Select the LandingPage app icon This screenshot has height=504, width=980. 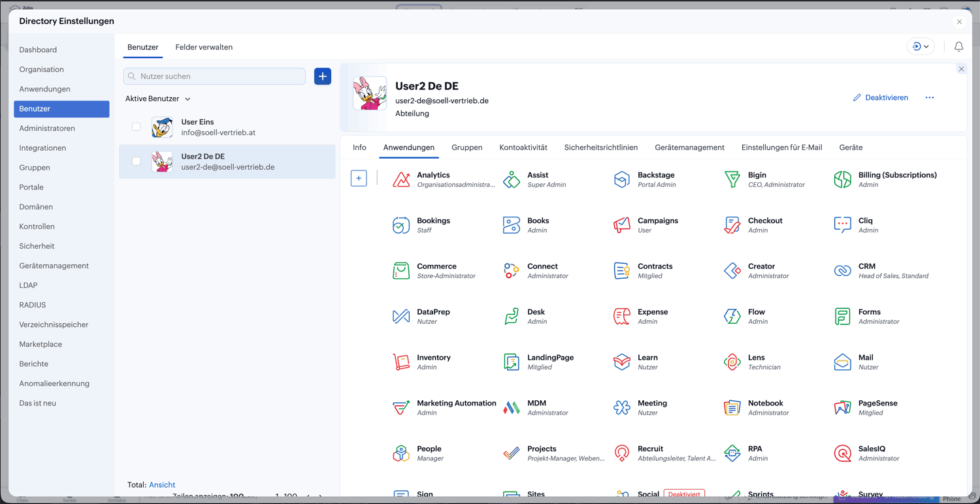coord(512,362)
